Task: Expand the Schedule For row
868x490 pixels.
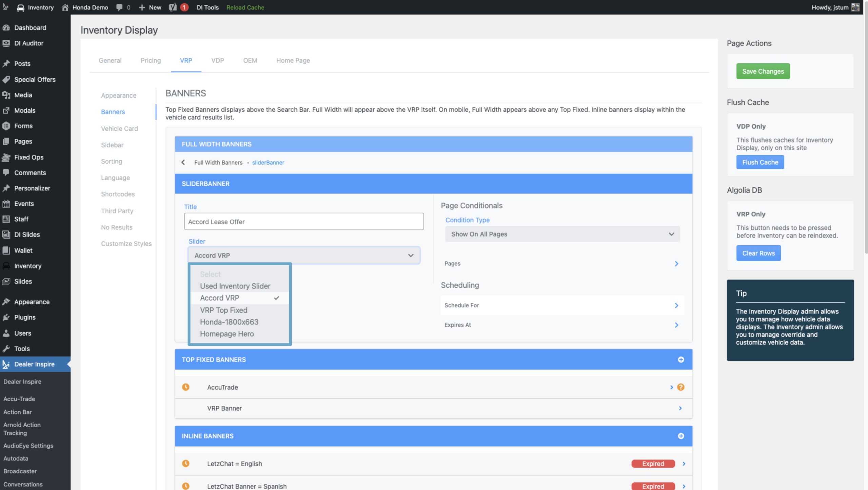Action: [x=563, y=305]
